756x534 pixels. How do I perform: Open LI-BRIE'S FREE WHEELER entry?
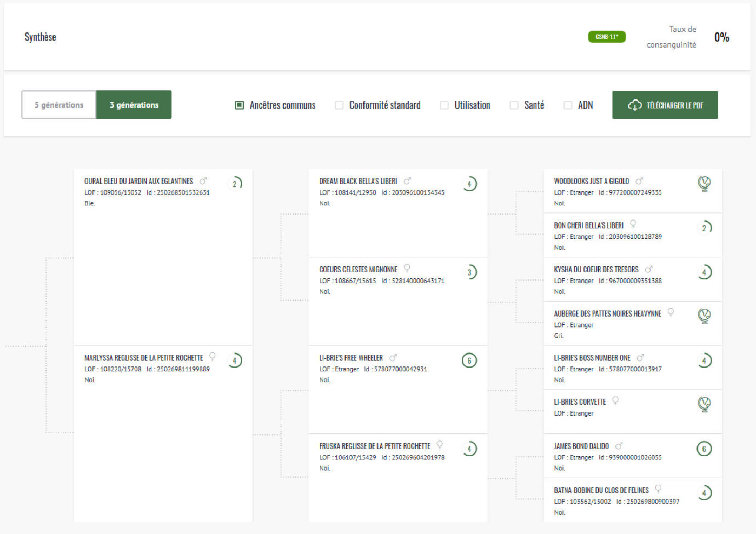351,358
